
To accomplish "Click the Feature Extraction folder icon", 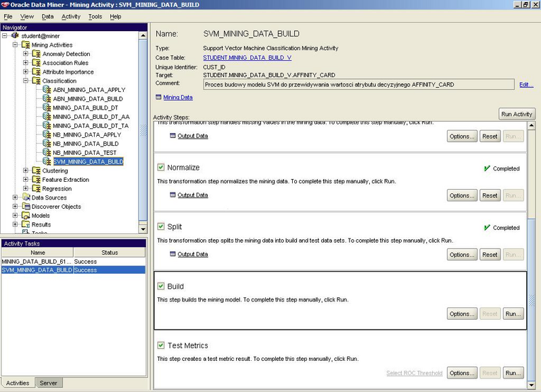I will [x=37, y=179].
